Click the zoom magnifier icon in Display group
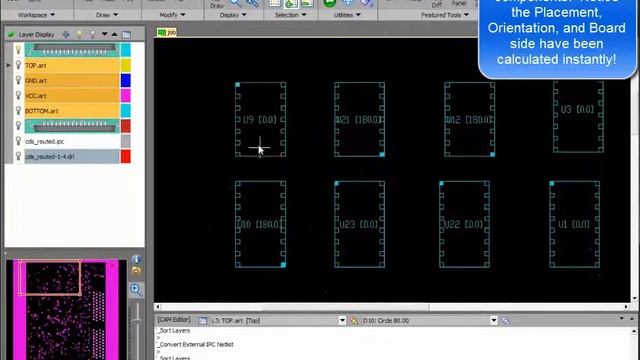This screenshot has height=360, width=640. point(236,3)
